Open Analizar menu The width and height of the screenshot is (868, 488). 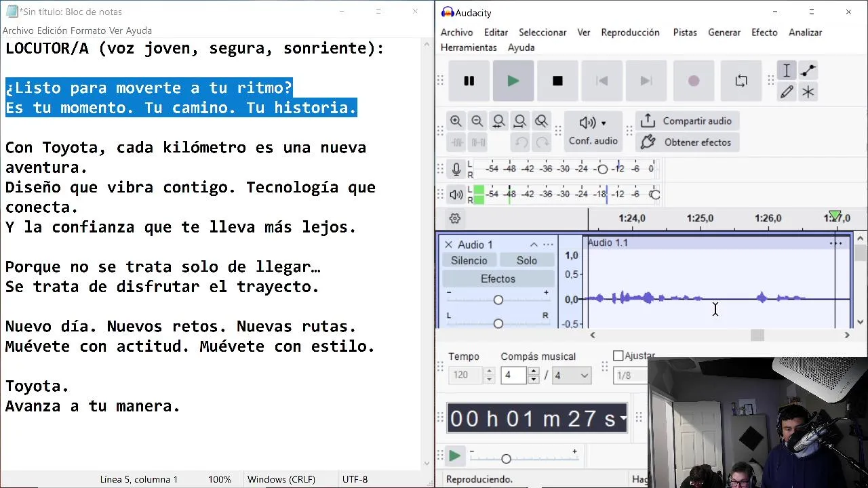805,33
